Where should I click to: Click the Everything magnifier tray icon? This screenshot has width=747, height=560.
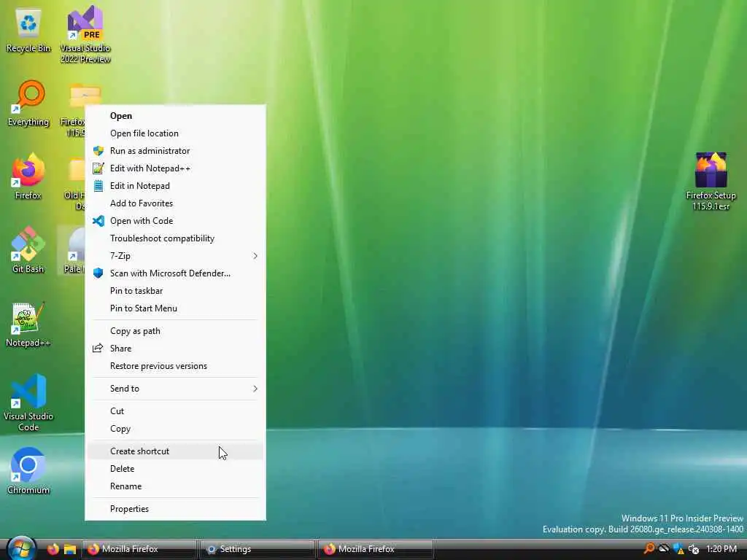[649, 548]
